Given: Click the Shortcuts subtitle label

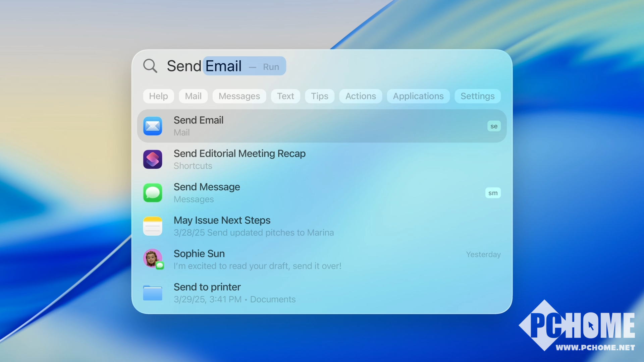Looking at the screenshot, I should click(193, 166).
